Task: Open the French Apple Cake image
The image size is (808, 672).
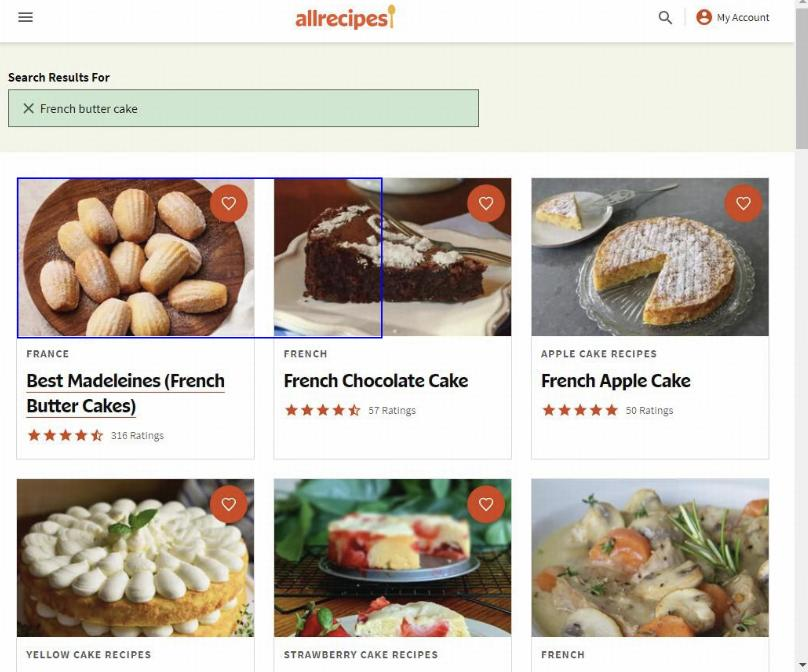Action: [x=650, y=257]
